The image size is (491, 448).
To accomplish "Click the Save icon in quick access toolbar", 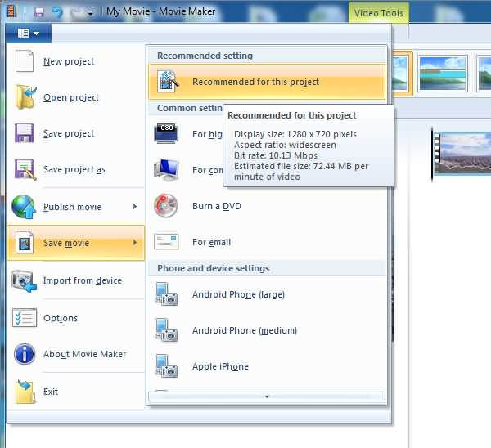I will click(x=38, y=12).
